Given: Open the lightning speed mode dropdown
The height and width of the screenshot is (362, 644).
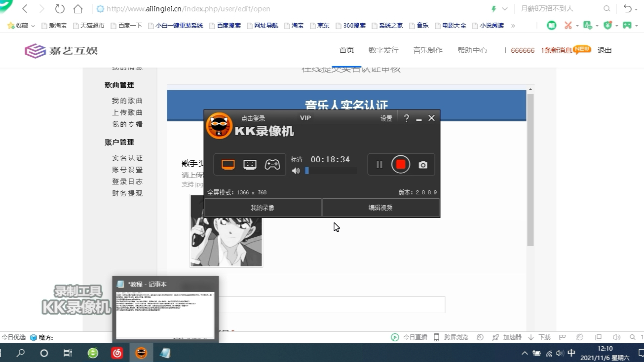Looking at the screenshot, I should tap(505, 9).
